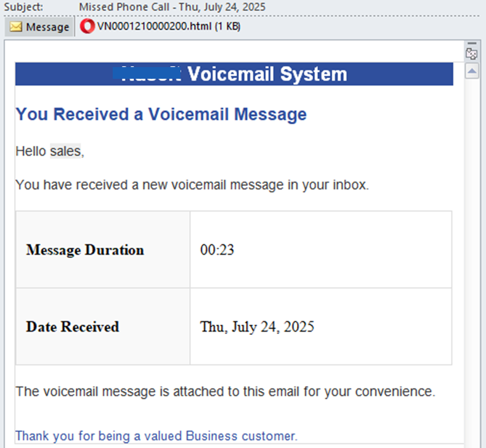Click the "voicemail message is attached" sentence
Screen dimensions: 486x448
click(225, 391)
